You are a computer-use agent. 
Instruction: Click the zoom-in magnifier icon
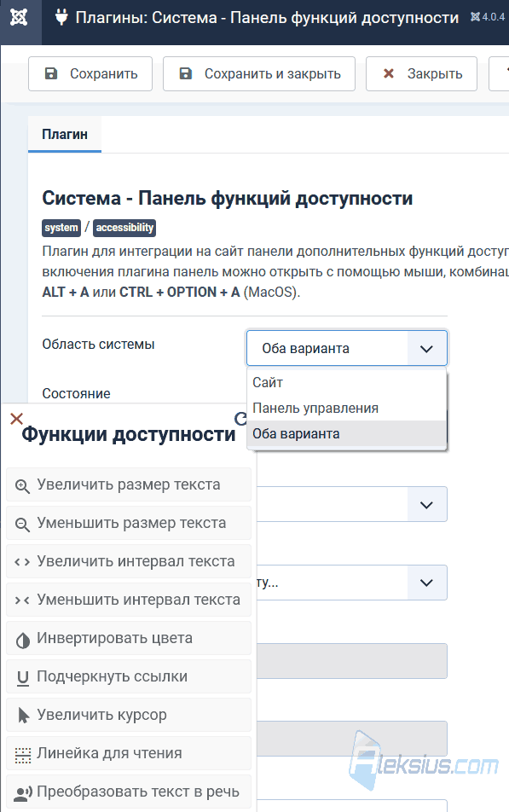point(22,486)
